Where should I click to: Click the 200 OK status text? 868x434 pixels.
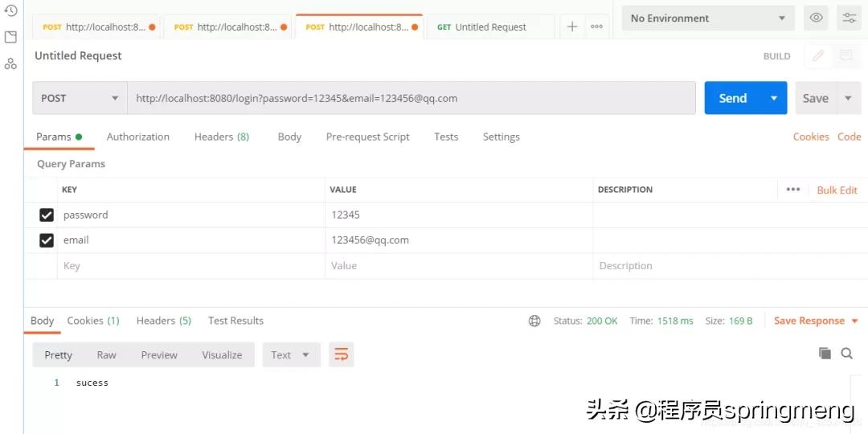click(602, 321)
